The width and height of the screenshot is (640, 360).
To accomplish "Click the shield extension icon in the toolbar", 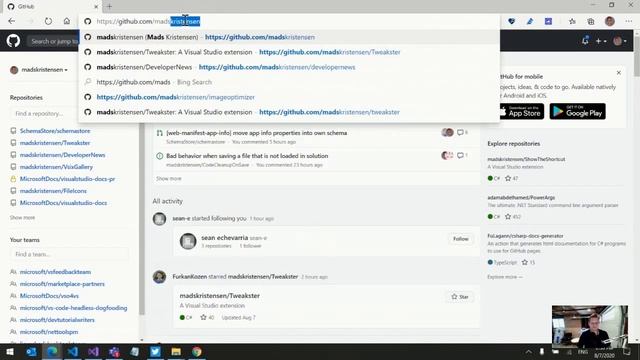I will click(x=511, y=21).
